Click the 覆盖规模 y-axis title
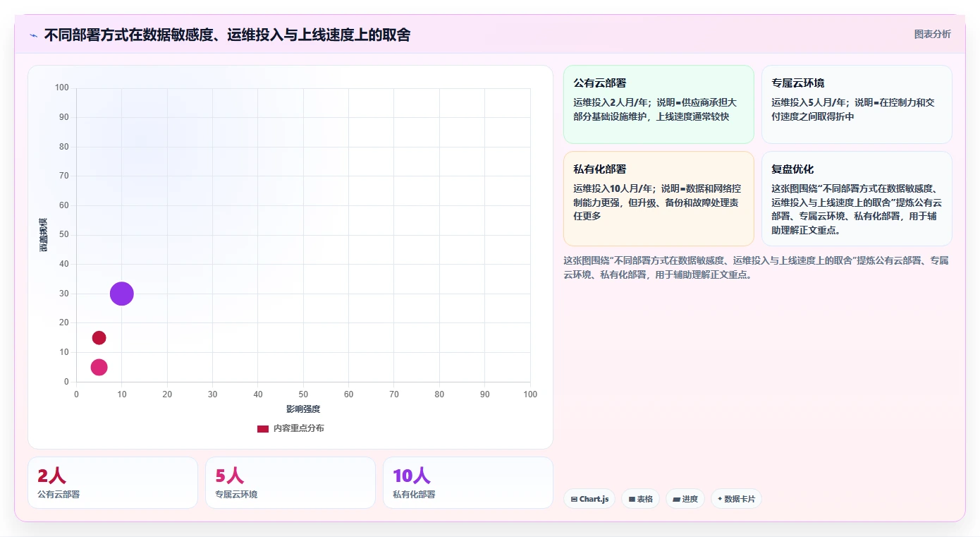Screen dimensions: 980x537 [x=43, y=235]
